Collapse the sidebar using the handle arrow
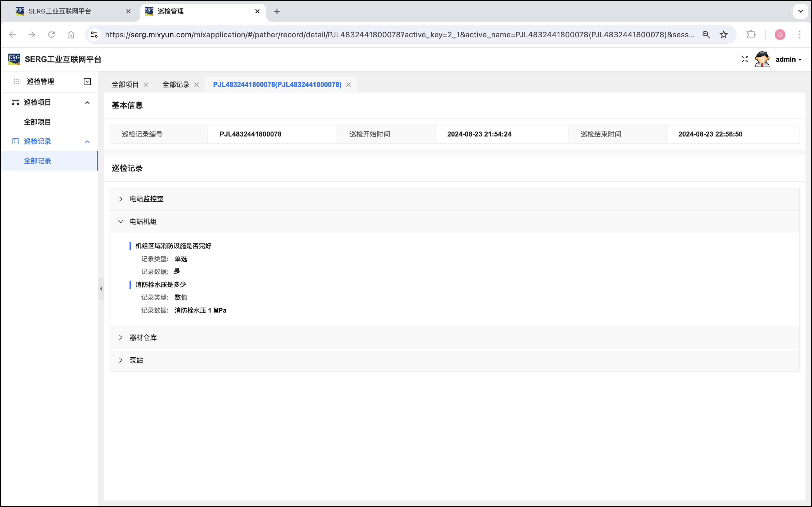The height and width of the screenshot is (507, 812). point(101,288)
